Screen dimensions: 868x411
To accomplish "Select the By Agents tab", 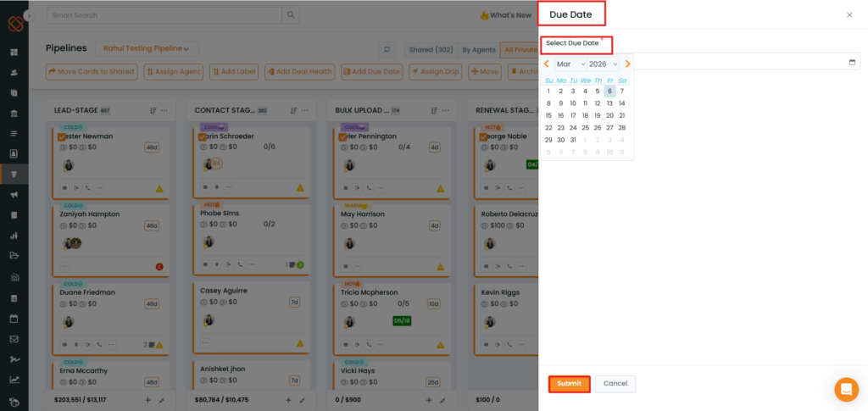I will point(478,50).
